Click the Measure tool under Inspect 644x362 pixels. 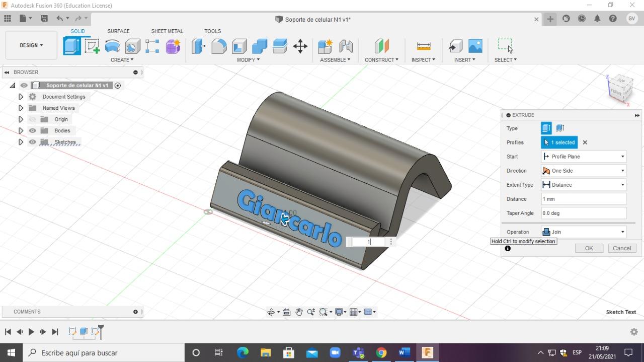click(x=424, y=46)
